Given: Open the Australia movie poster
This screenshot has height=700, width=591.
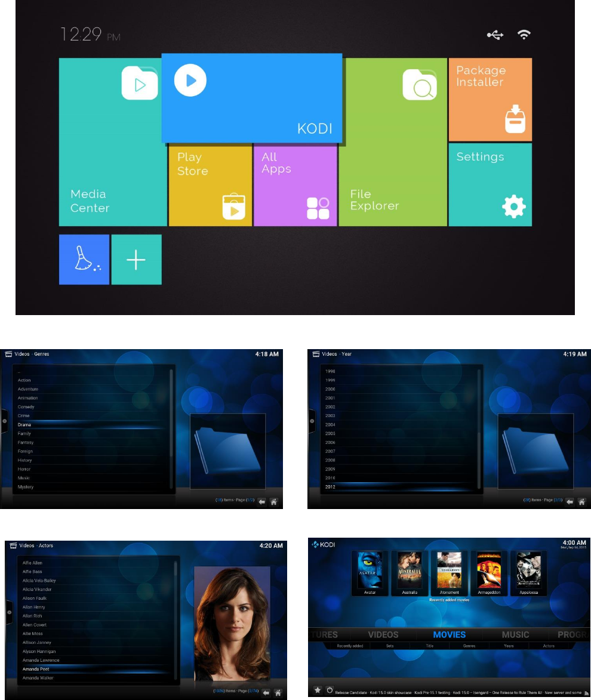Looking at the screenshot, I should point(410,573).
